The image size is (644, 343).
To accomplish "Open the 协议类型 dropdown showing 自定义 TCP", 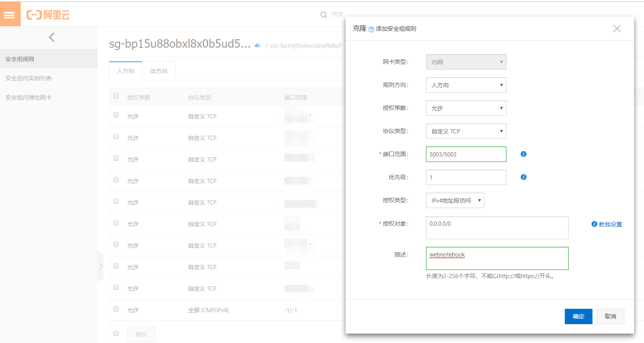I will pos(466,131).
